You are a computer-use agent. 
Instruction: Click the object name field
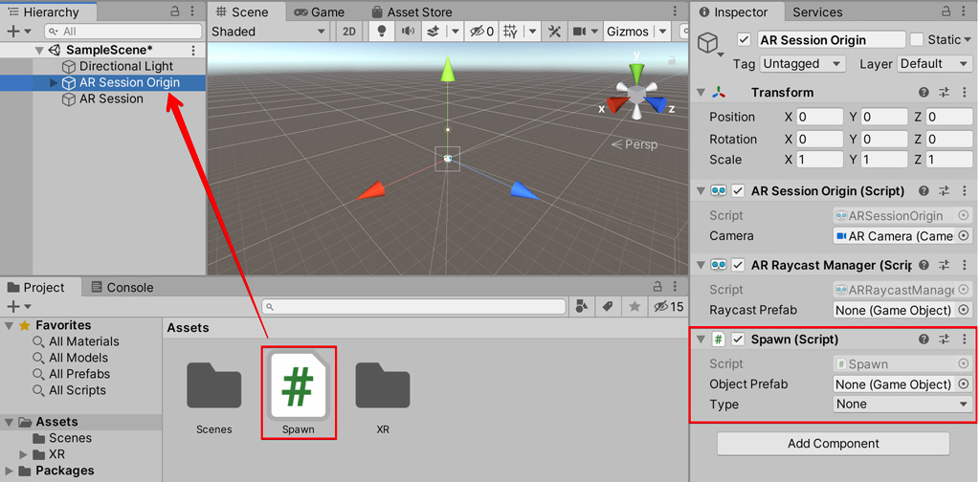pos(832,39)
